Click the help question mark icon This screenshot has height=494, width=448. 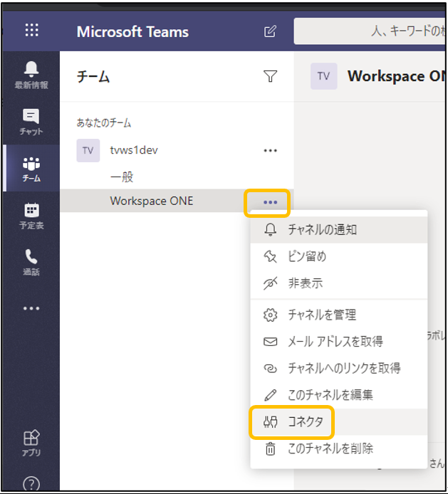point(31,483)
